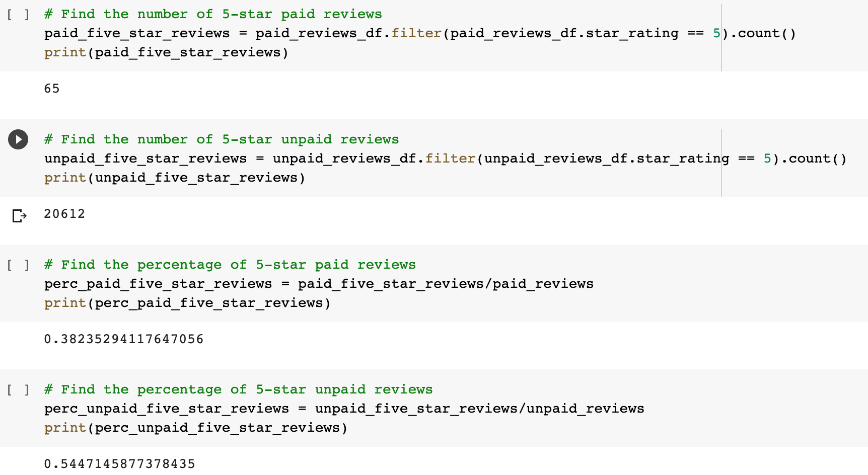Click the run bracket of the percentage paid reviews cell
Viewport: 868px width, 475px height.
pos(18,265)
